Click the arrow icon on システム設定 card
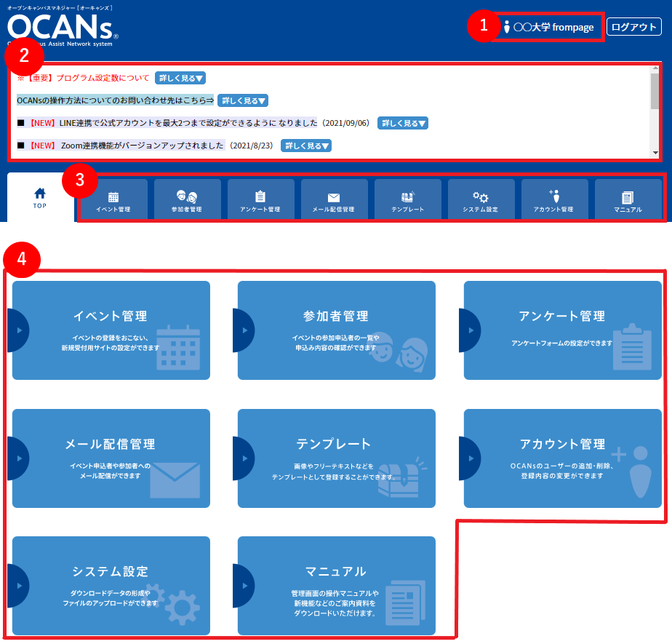The image size is (672, 644). (x=18, y=586)
